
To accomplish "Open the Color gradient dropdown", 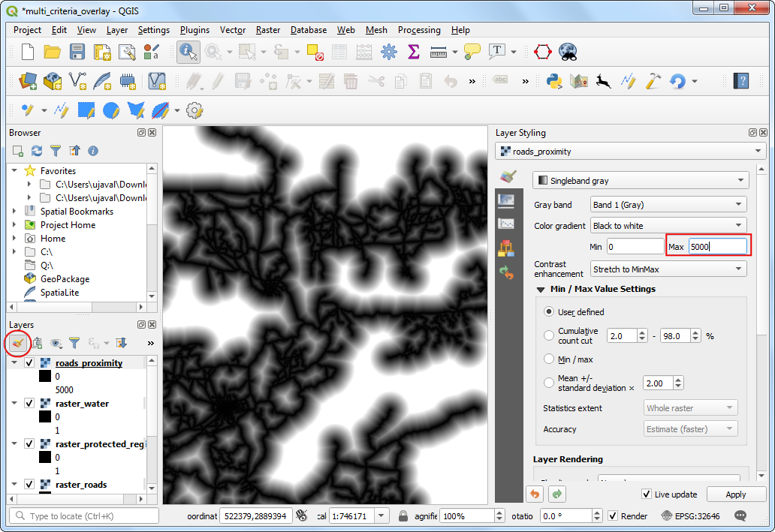I will pos(668,226).
